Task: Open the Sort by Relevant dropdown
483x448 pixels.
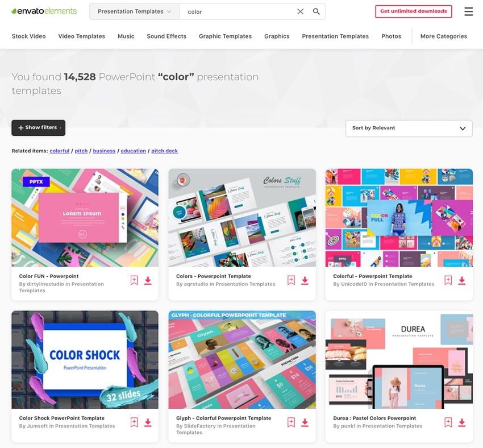Action: coord(409,128)
